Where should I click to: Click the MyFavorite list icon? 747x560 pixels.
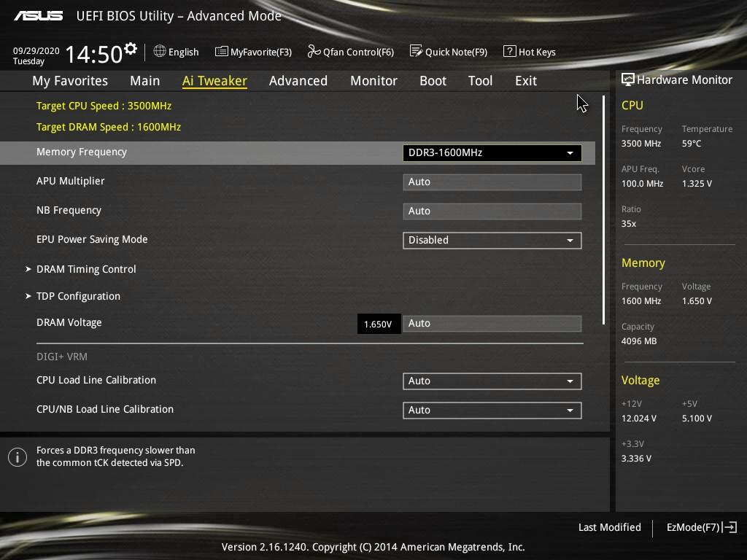point(222,51)
